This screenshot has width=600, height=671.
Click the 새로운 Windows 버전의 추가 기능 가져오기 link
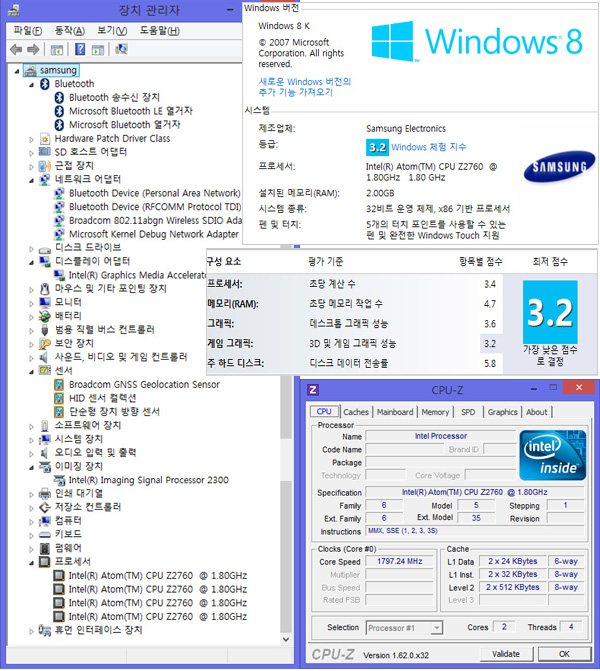pos(305,87)
